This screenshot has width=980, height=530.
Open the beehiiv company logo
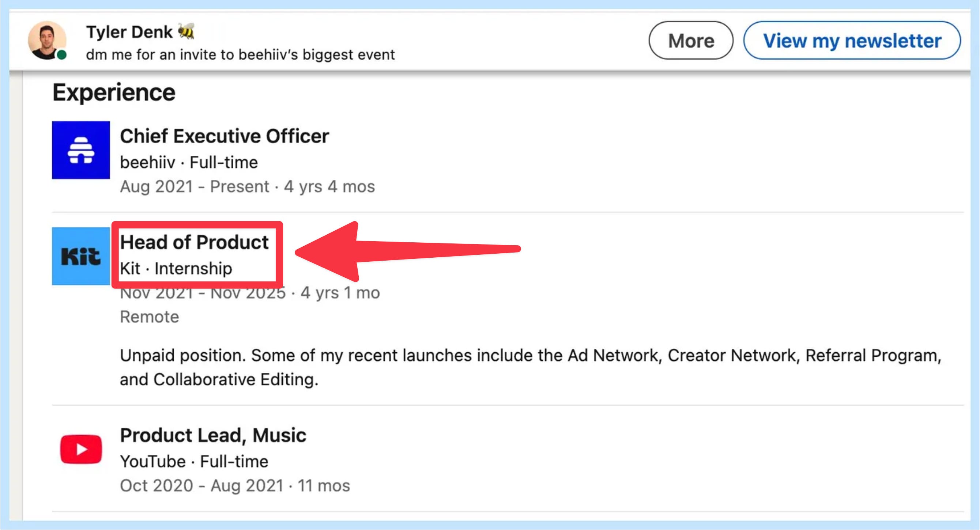pos(81,150)
